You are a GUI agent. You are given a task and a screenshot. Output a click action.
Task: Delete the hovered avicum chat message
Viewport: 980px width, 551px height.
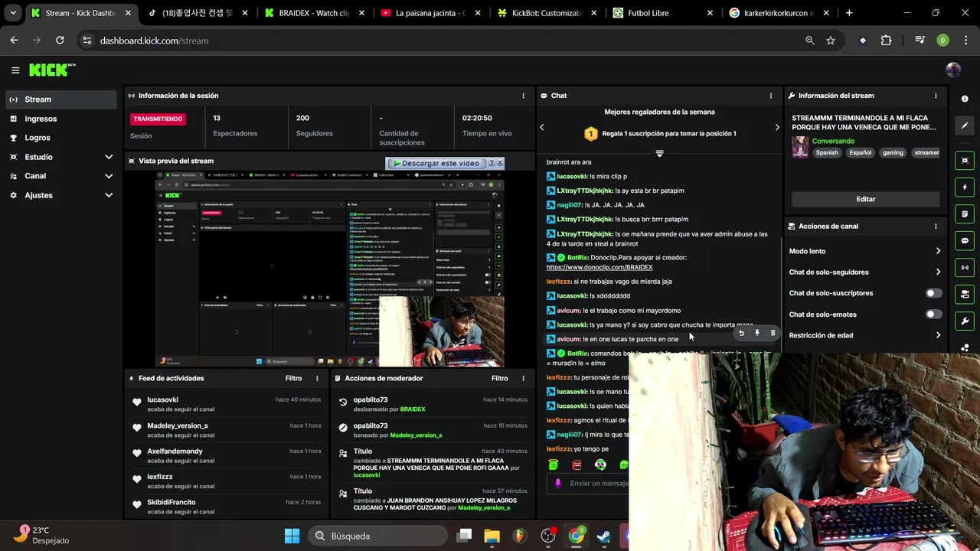click(773, 333)
